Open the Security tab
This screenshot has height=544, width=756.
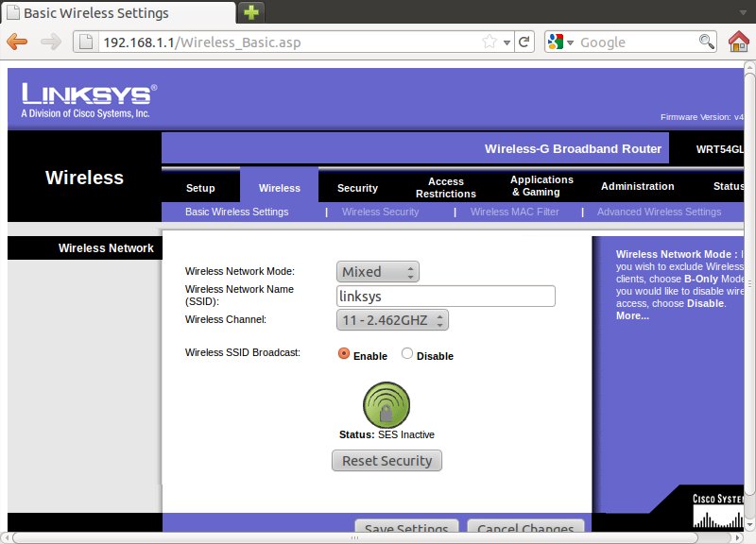357,188
